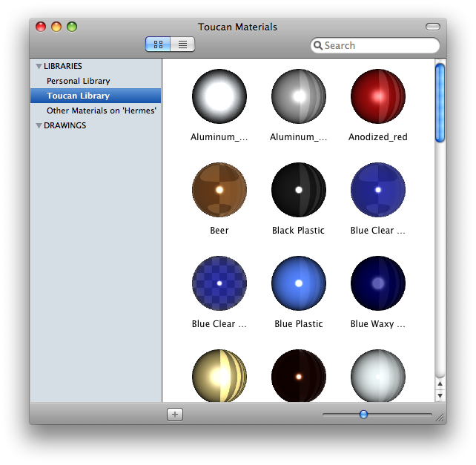
Task: Choose the Black Plastic material sphere
Action: pos(298,190)
